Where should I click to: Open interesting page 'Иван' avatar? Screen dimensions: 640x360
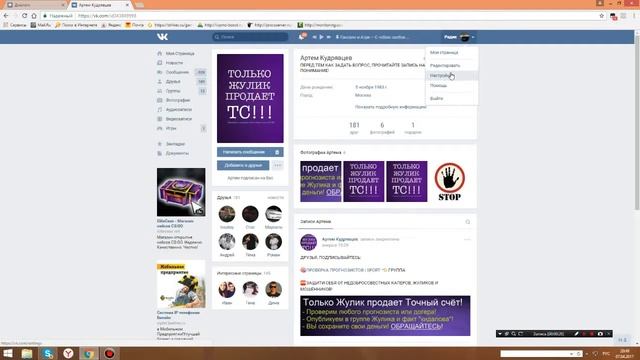point(227,290)
